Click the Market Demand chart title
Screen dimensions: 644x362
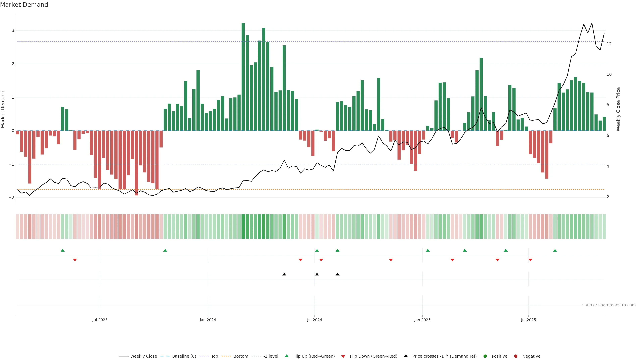pos(24,5)
